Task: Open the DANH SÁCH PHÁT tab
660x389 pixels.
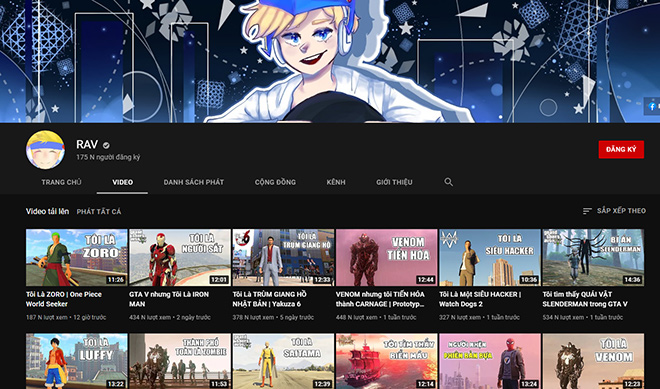Action: click(194, 182)
